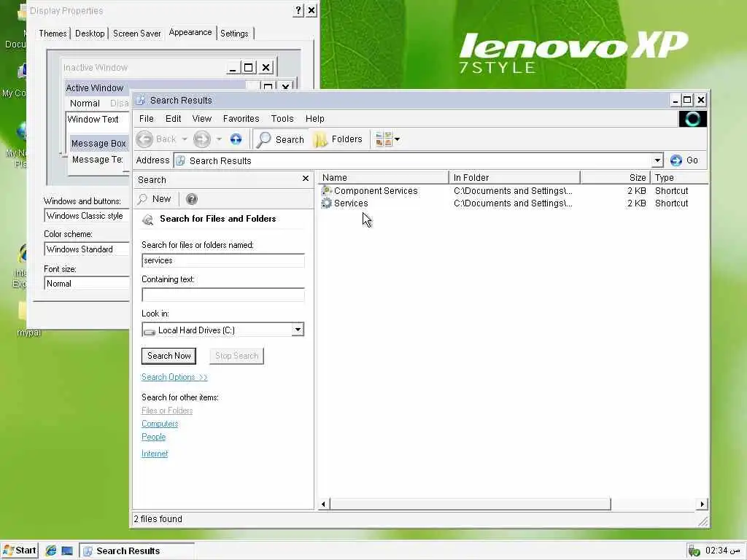Expand Search Options link

point(174,377)
